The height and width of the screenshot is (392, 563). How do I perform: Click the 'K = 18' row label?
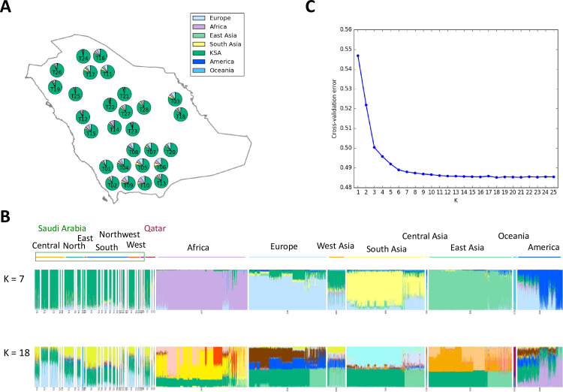[17, 353]
